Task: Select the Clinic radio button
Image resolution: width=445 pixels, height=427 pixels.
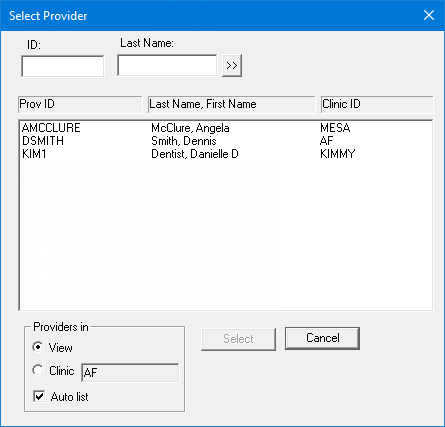Action: 38,370
